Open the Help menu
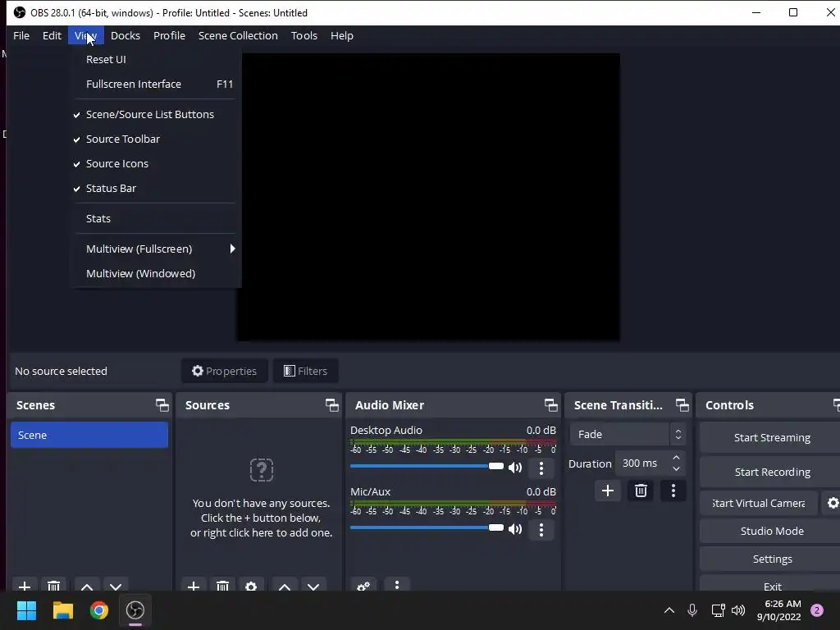The width and height of the screenshot is (840, 630). (342, 35)
